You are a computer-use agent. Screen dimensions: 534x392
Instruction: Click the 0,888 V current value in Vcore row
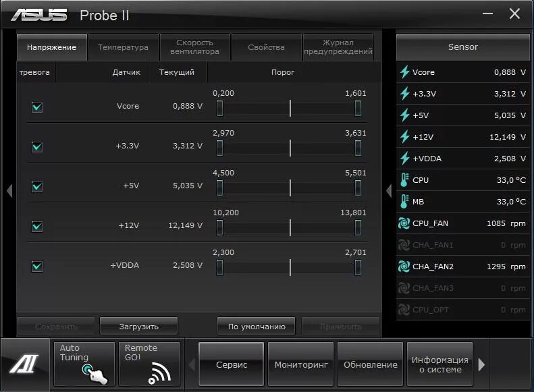(x=188, y=106)
